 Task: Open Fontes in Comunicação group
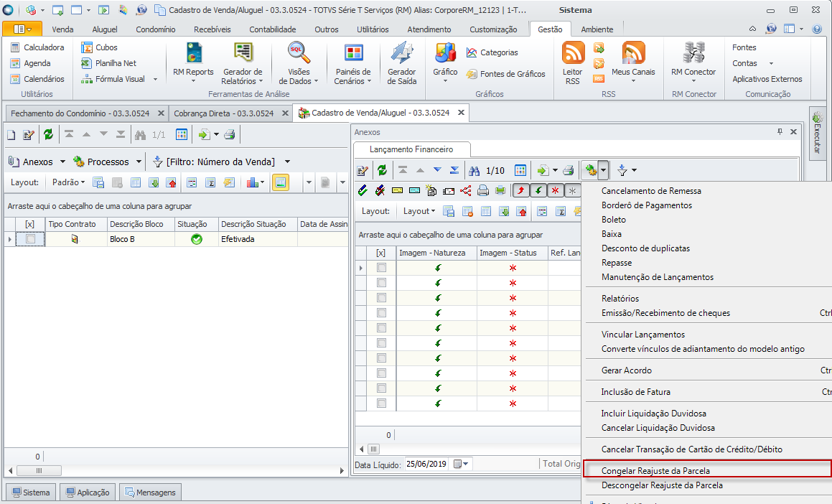744,47
